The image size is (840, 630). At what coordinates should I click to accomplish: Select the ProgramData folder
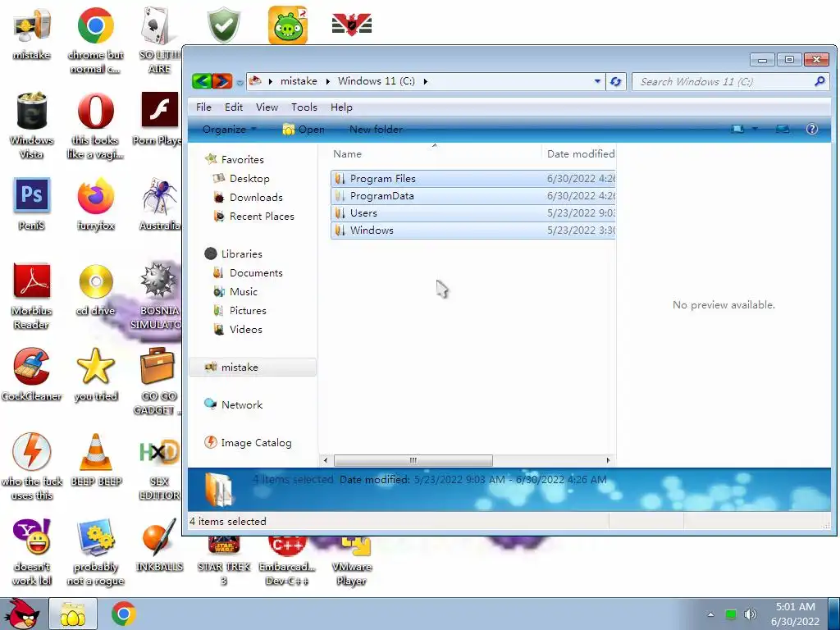[x=473, y=195]
